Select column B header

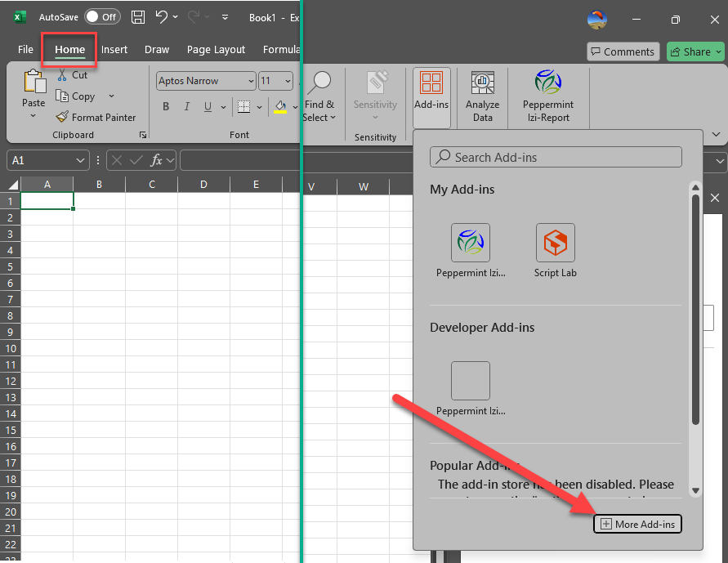(x=99, y=185)
